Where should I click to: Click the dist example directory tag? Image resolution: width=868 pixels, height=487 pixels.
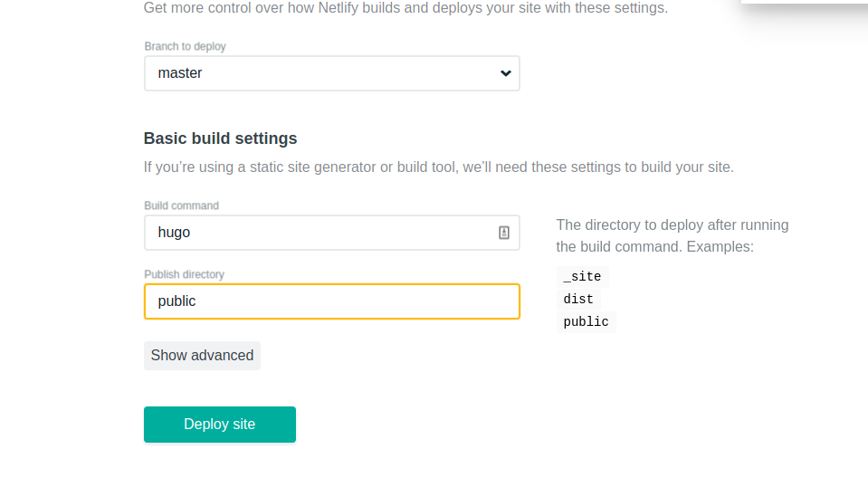pos(578,300)
